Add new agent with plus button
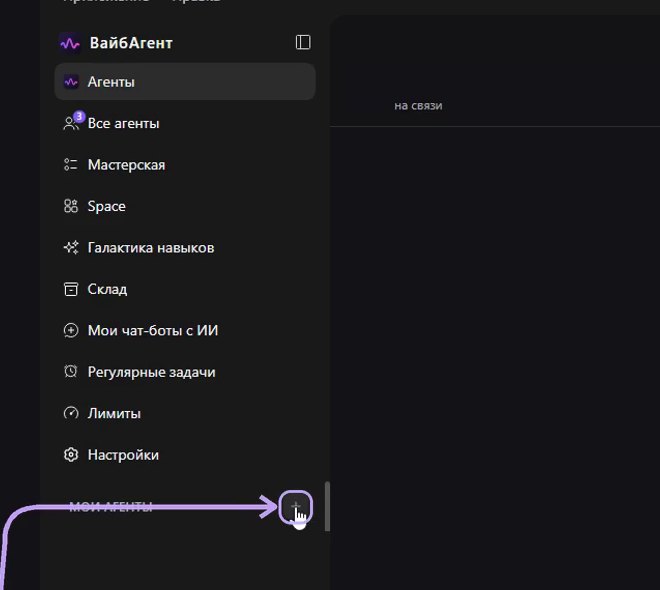 pyautogui.click(x=295, y=507)
